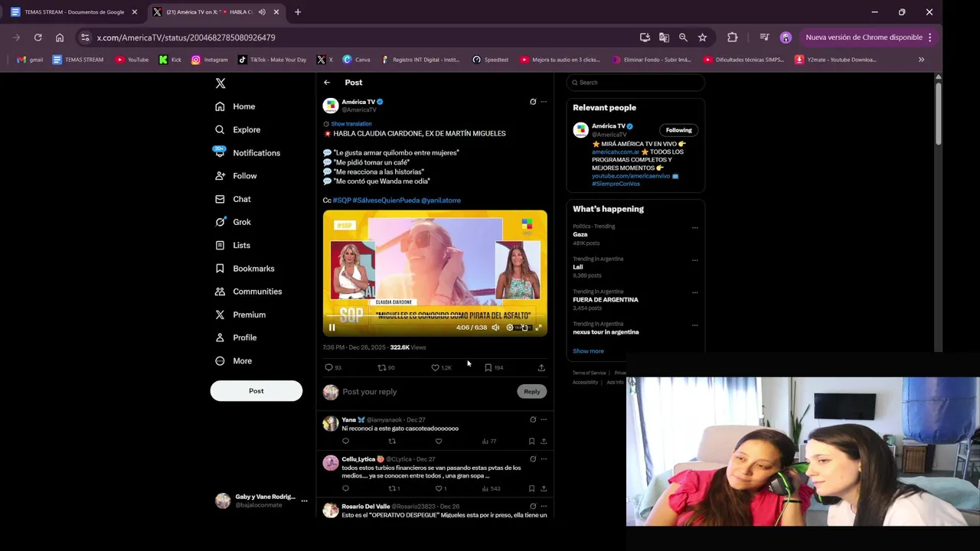Open the Canva bookmark
Viewport: 980px width, 551px height.
tap(357, 60)
